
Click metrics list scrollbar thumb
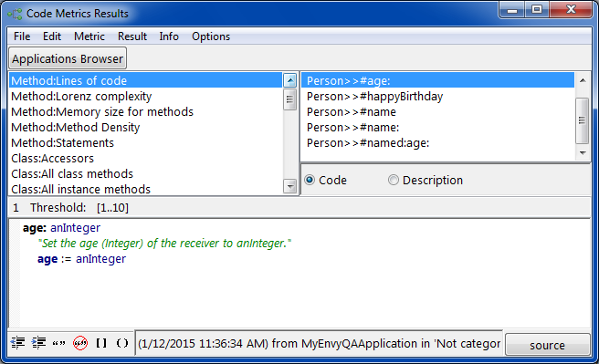289,99
